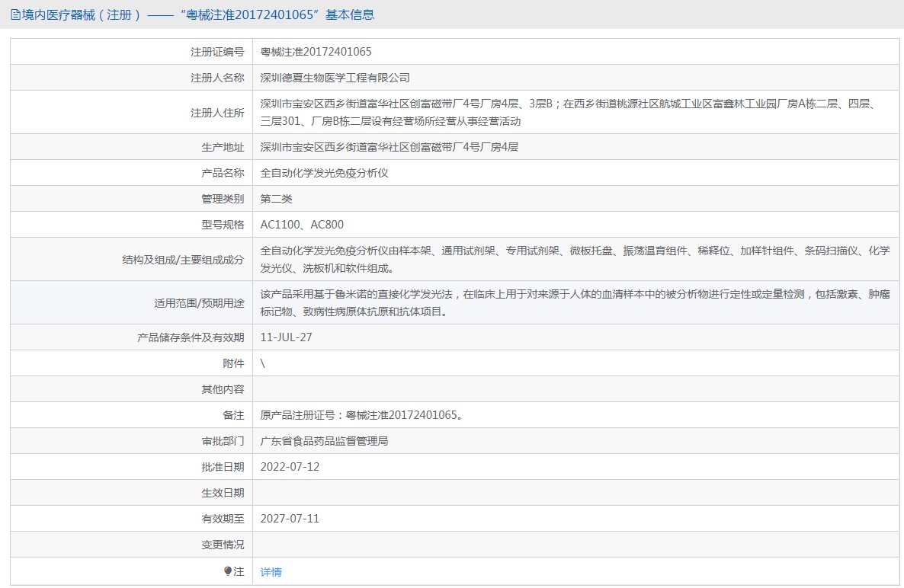Click the 注册证编号 row label
This screenshot has height=588, width=904.
click(217, 52)
